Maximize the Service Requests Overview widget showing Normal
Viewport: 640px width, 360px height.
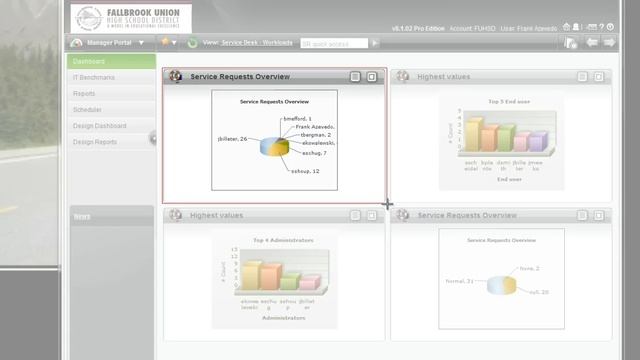tap(599, 215)
